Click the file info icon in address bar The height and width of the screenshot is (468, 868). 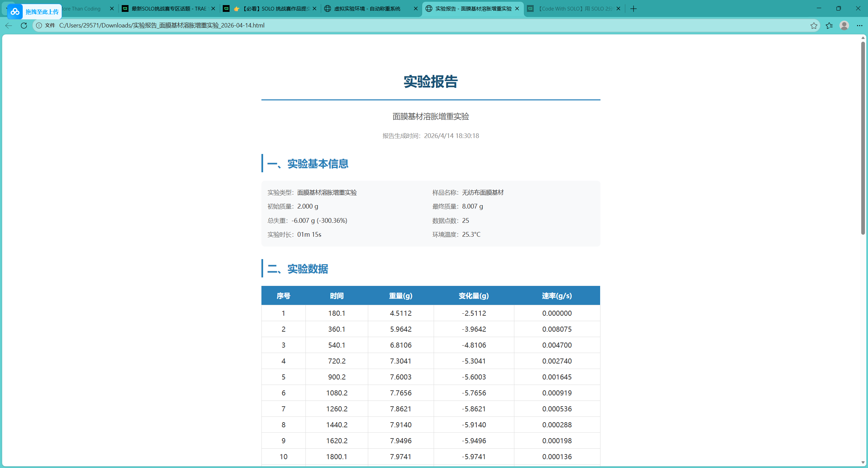pyautogui.click(x=39, y=25)
